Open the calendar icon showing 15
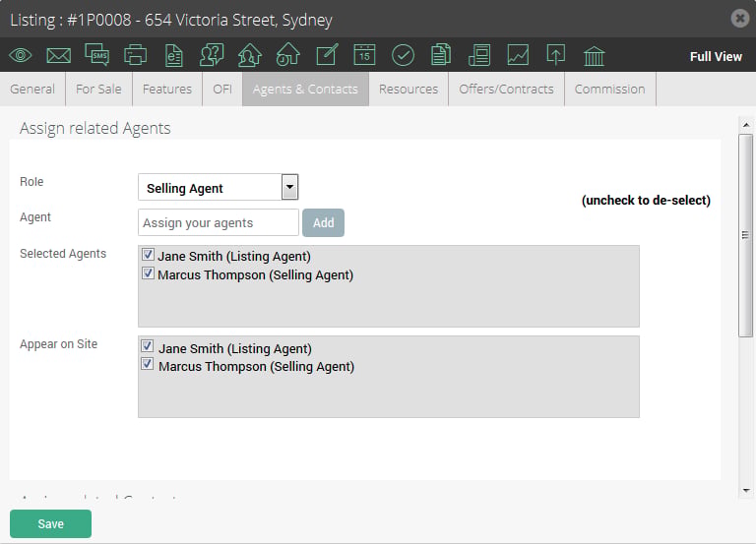The image size is (756, 544). 364,54
